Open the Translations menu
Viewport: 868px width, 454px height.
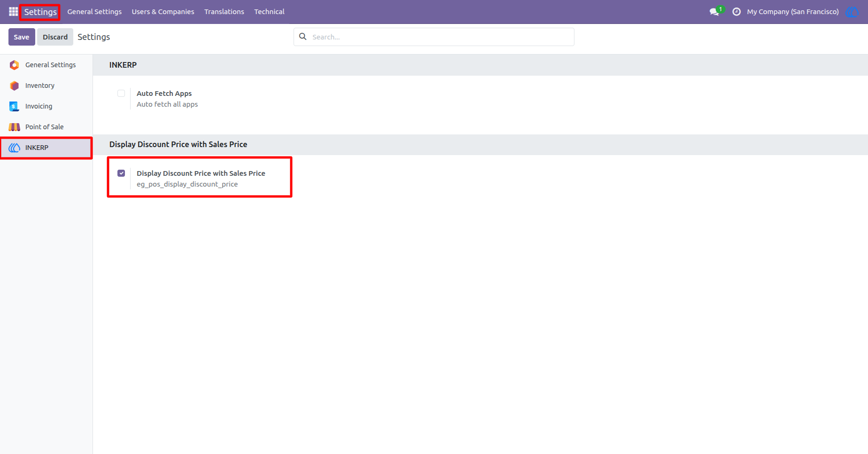[224, 12]
